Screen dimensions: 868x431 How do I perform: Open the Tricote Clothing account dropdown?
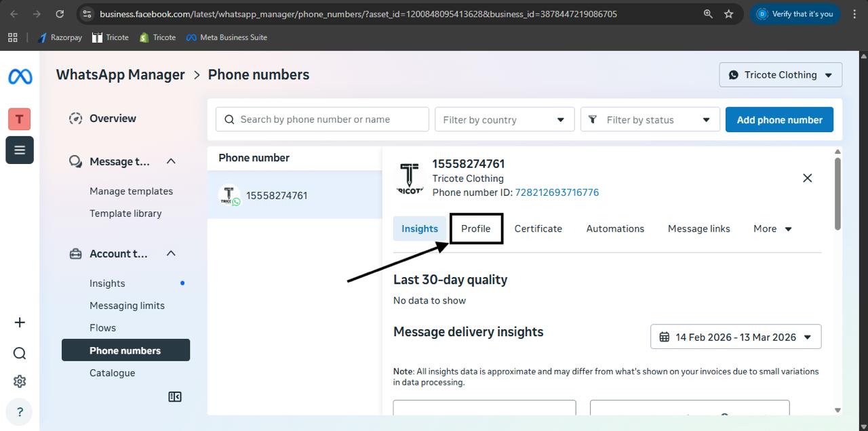[x=781, y=75]
